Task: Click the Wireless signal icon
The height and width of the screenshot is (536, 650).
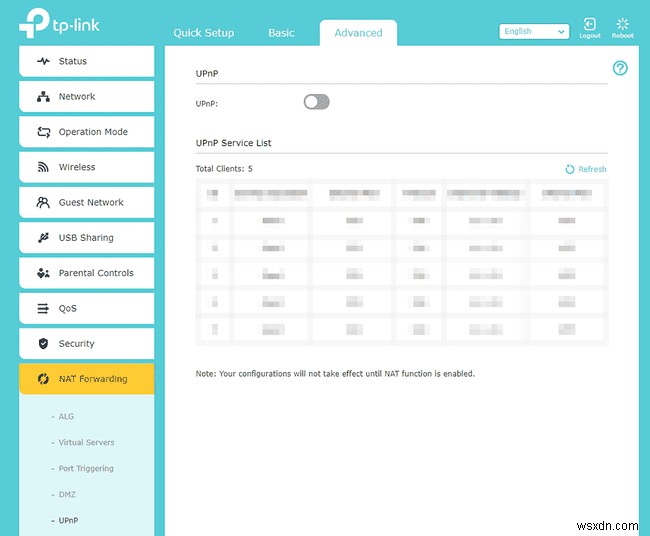Action: click(43, 167)
